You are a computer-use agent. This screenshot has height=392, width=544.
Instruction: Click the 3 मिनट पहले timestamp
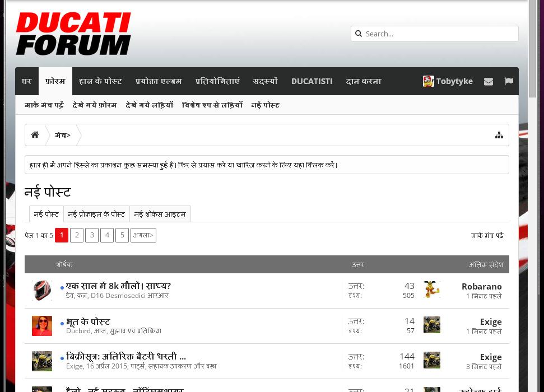click(x=483, y=367)
